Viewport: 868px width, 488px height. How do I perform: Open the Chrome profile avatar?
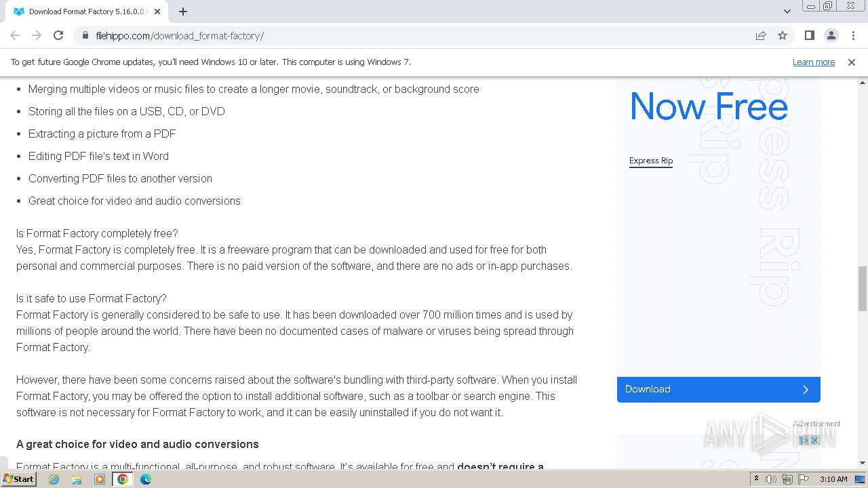click(831, 35)
